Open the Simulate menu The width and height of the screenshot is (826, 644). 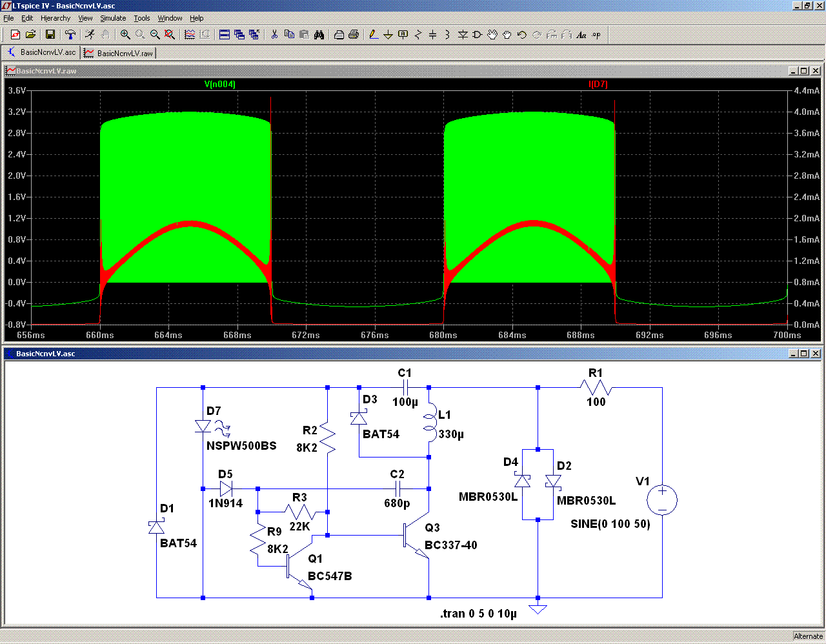113,18
